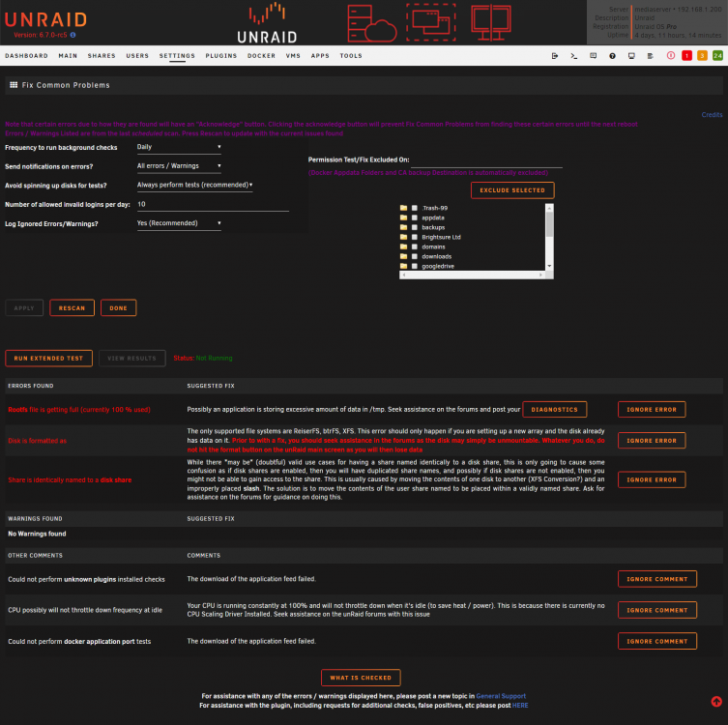Open the Settings menu

[177, 56]
